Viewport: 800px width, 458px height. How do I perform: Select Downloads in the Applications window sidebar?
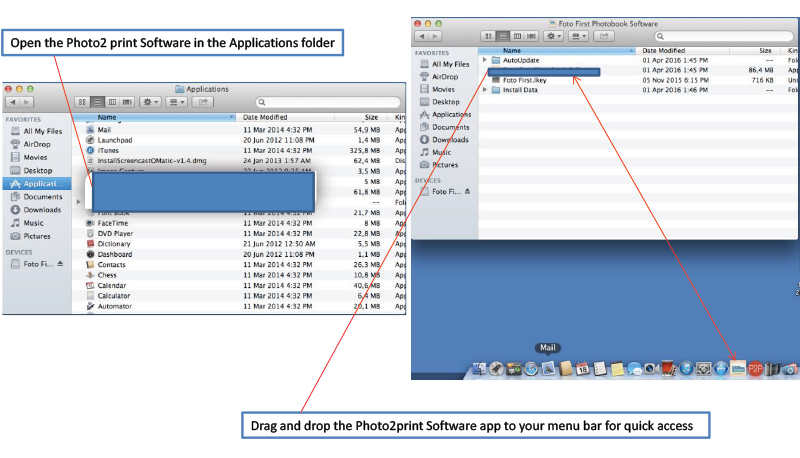tap(42, 210)
